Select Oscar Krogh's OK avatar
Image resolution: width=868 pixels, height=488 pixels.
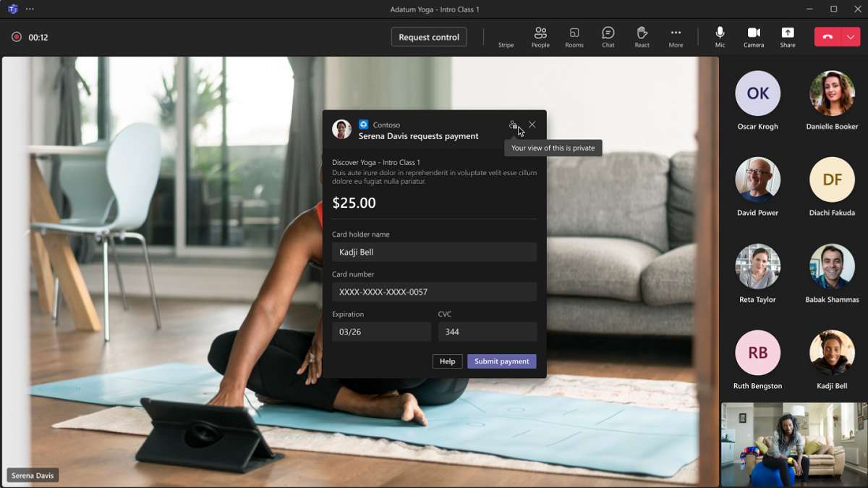758,93
